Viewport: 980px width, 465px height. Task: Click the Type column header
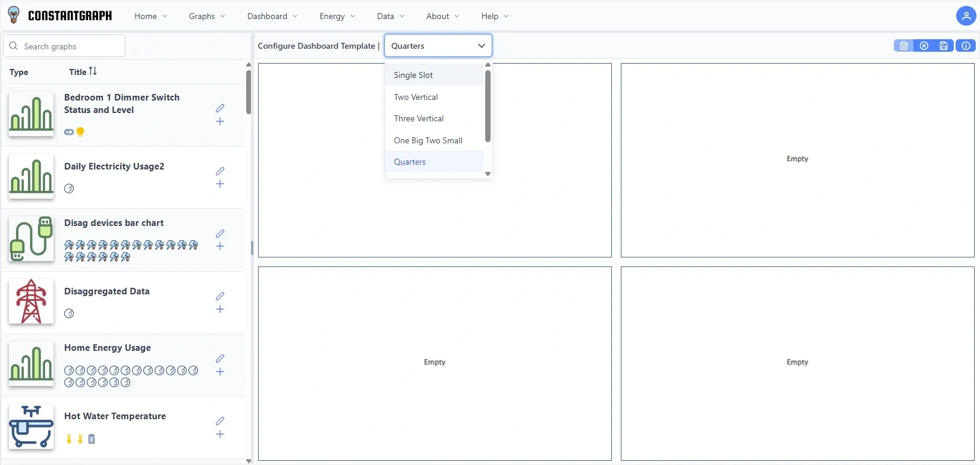tap(19, 72)
